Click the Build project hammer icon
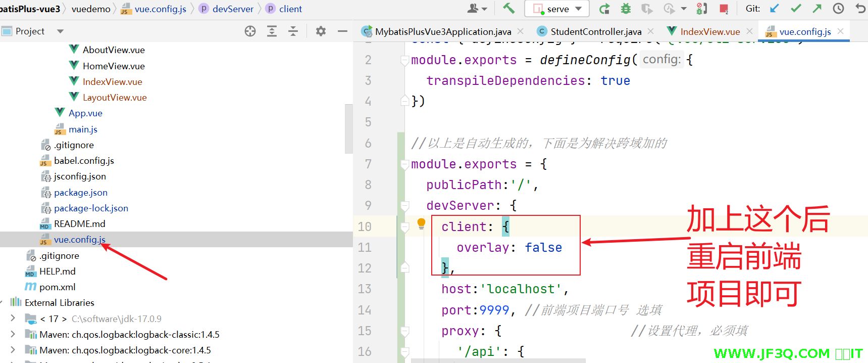Screen dimensions: 868x363 tap(508, 9)
